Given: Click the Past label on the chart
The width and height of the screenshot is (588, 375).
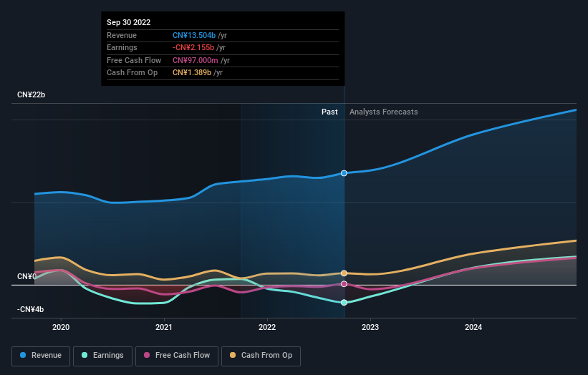Looking at the screenshot, I should coord(329,112).
